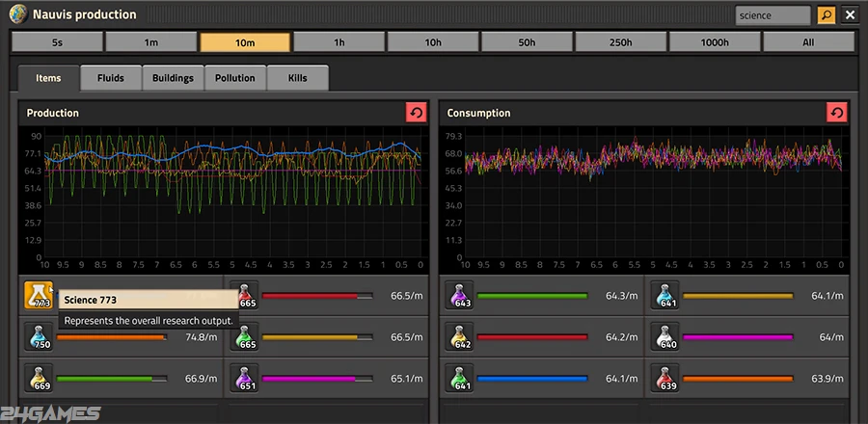
Task: Click the Nauvis planet globe icon
Action: (x=18, y=14)
